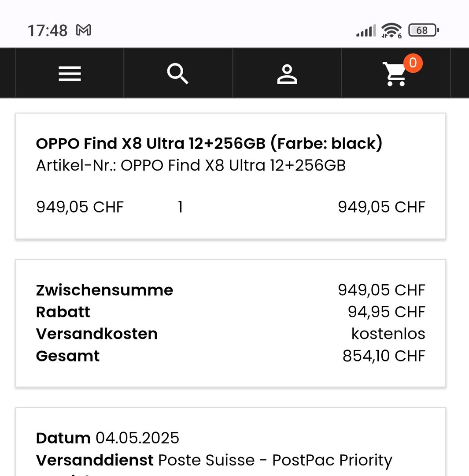This screenshot has width=469, height=476.
Task: Tap the battery level indicator
Action: pos(423,30)
